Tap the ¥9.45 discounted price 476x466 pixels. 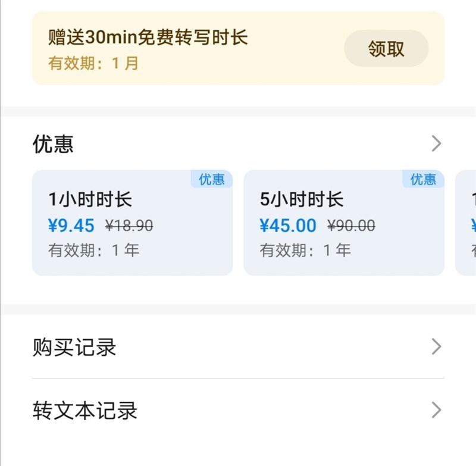click(71, 226)
